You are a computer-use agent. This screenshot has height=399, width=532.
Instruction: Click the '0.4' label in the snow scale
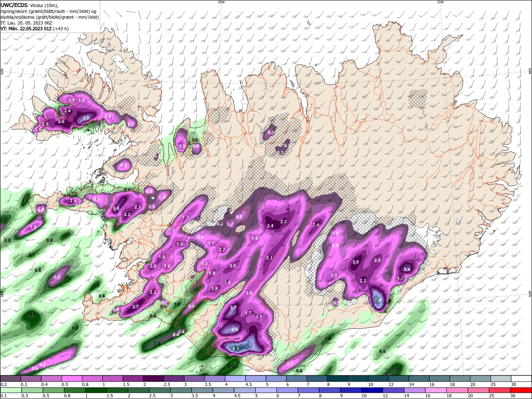tap(44, 385)
